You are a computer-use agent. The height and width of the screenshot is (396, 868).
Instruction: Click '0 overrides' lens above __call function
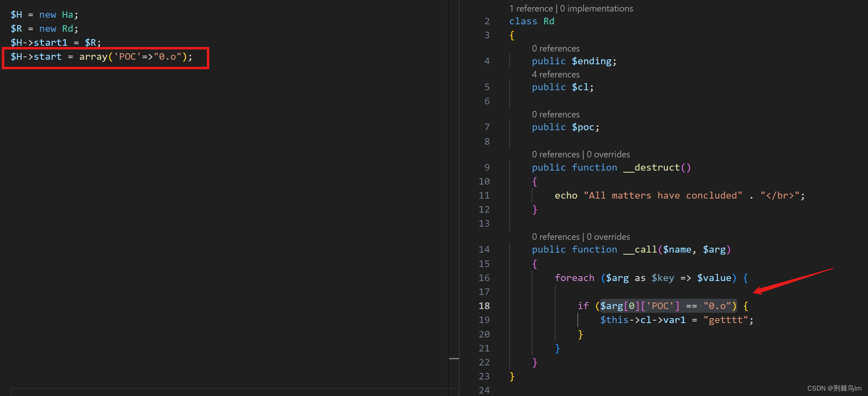[608, 237]
